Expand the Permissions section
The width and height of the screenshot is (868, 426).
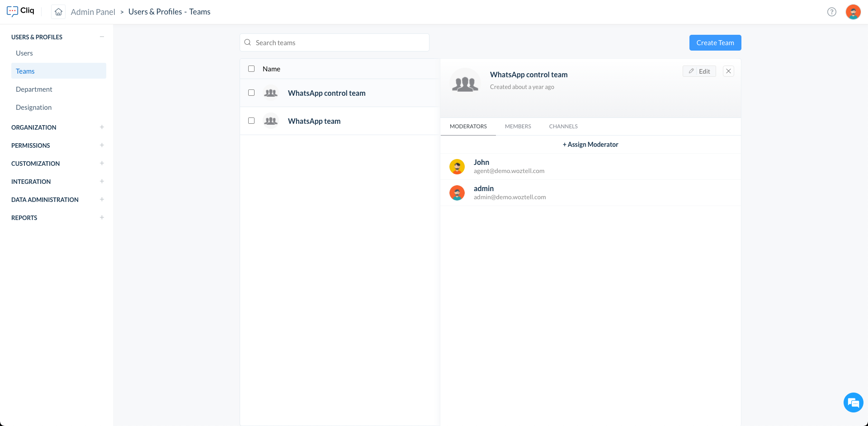point(102,145)
